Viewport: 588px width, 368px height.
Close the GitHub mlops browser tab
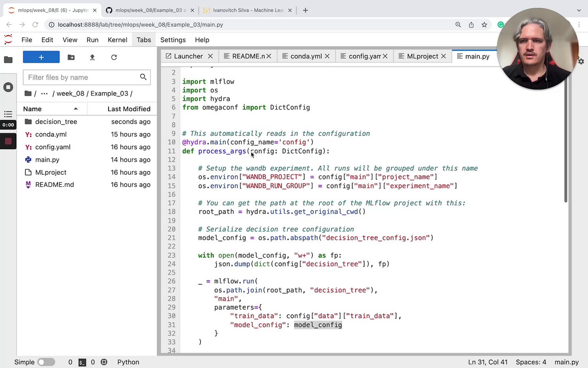tap(192, 10)
